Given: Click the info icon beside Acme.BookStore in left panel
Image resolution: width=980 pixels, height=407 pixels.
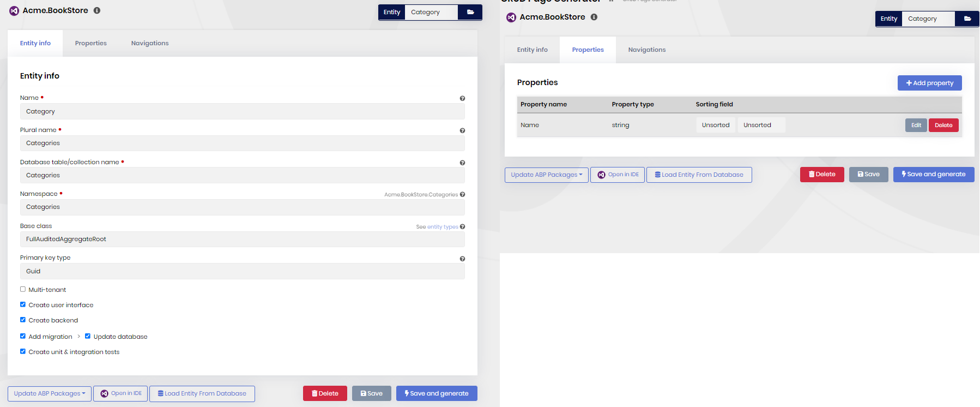Looking at the screenshot, I should (x=97, y=10).
